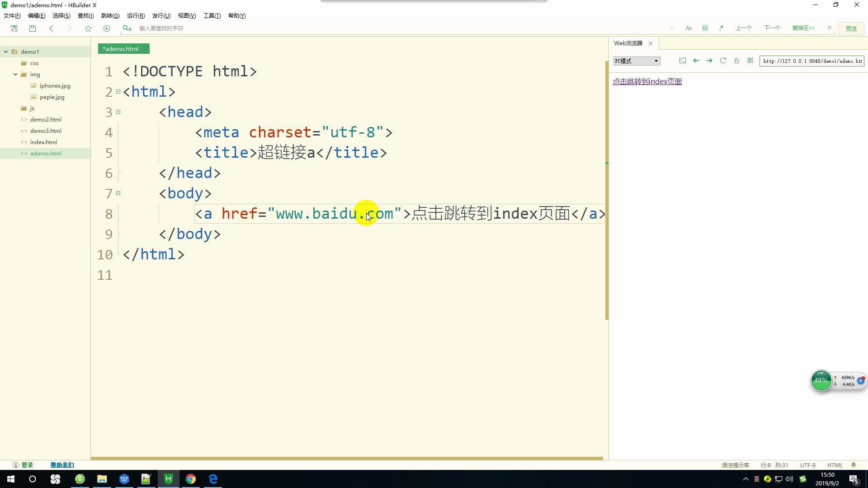
Task: Click the 登录 login button in status bar
Action: point(23,465)
